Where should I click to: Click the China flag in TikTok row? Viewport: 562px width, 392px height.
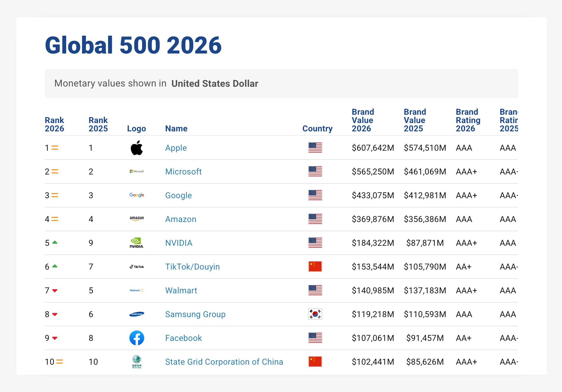tap(315, 267)
